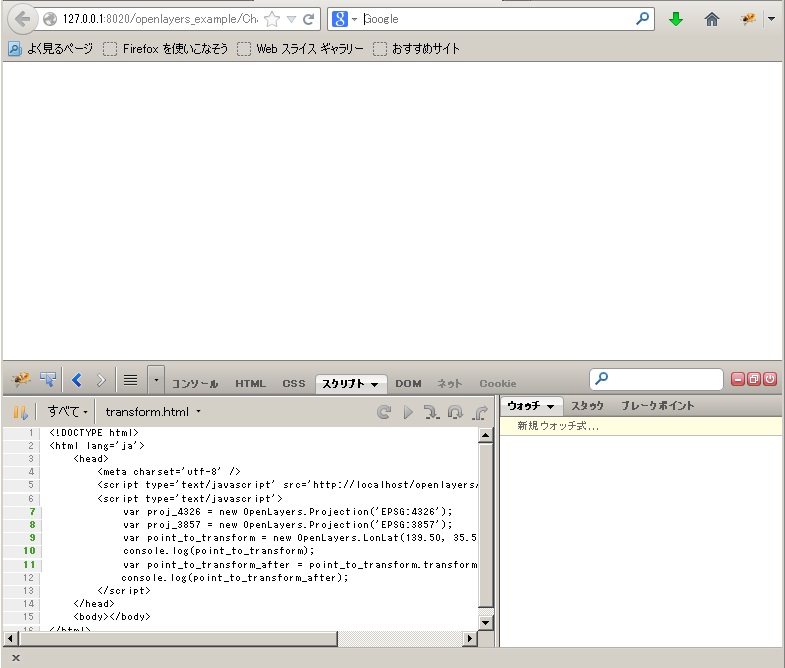
Task: Activate the element inspector tool
Action: 48,380
